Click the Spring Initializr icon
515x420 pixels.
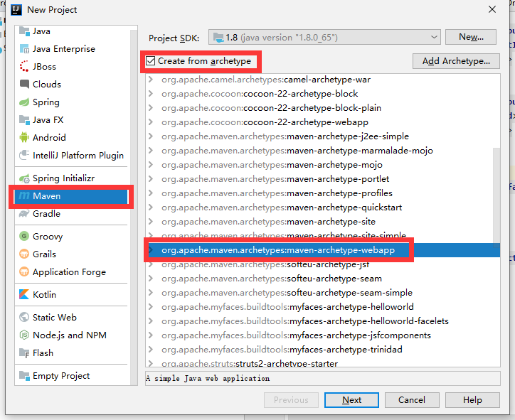tap(24, 178)
